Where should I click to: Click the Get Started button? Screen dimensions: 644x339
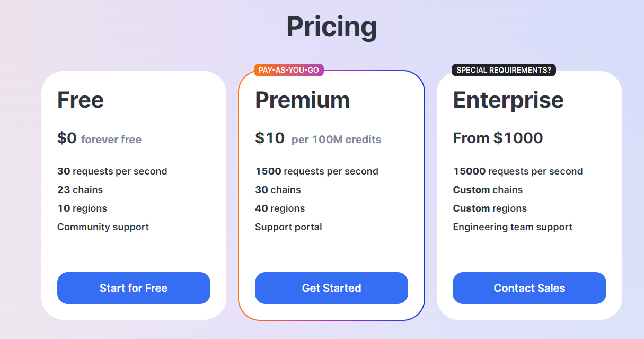point(331,288)
